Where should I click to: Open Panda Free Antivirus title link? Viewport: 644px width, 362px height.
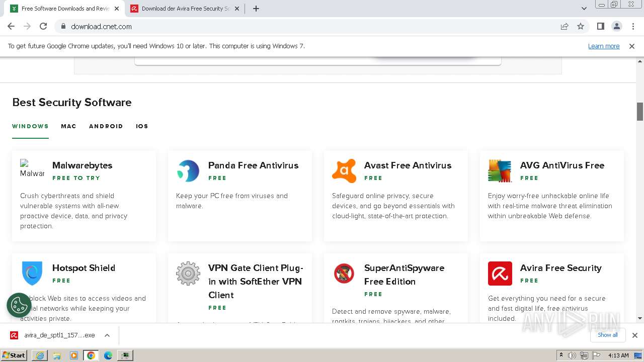click(x=253, y=165)
